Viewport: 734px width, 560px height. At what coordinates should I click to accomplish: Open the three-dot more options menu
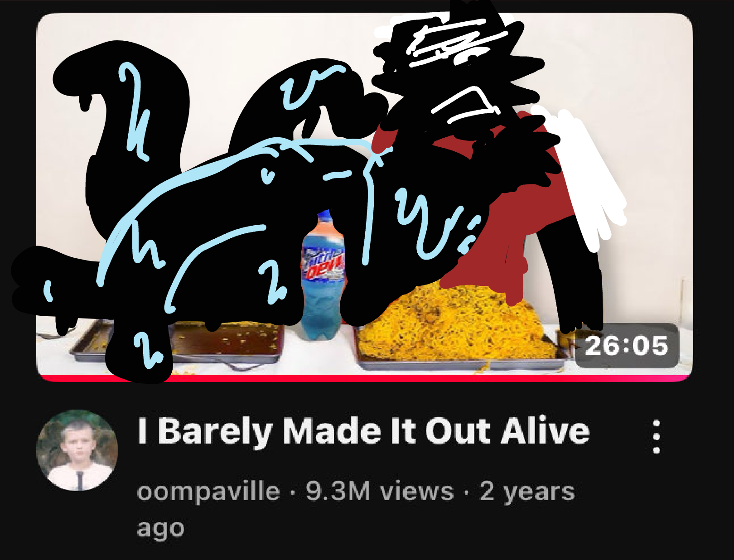point(657,437)
